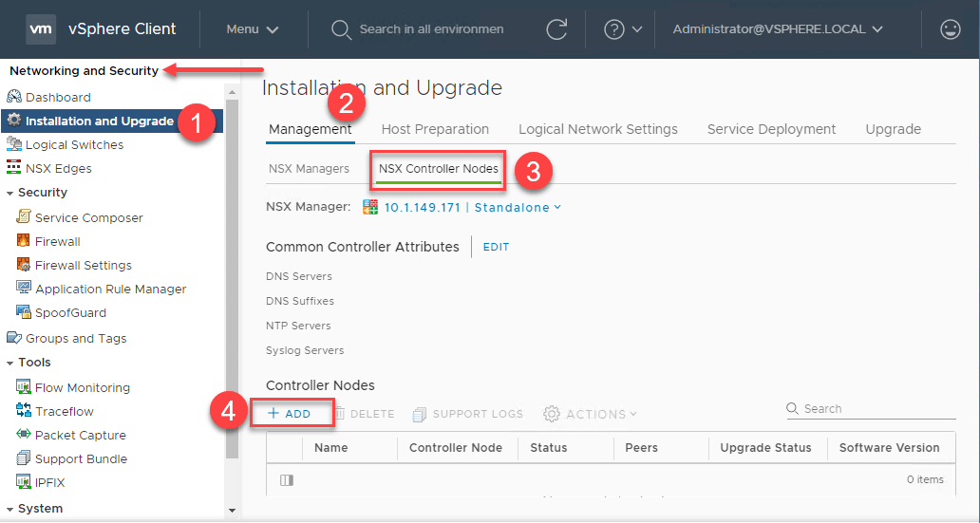Refresh the vSphere Client view

click(x=556, y=29)
